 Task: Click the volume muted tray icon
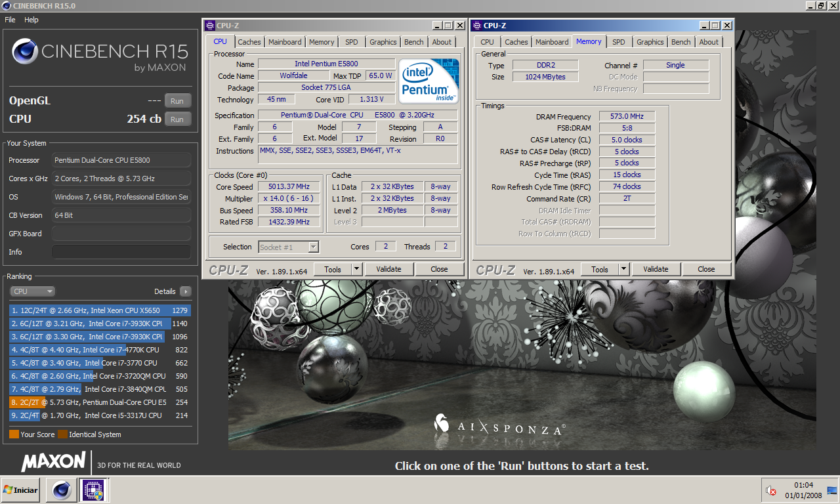tap(772, 490)
